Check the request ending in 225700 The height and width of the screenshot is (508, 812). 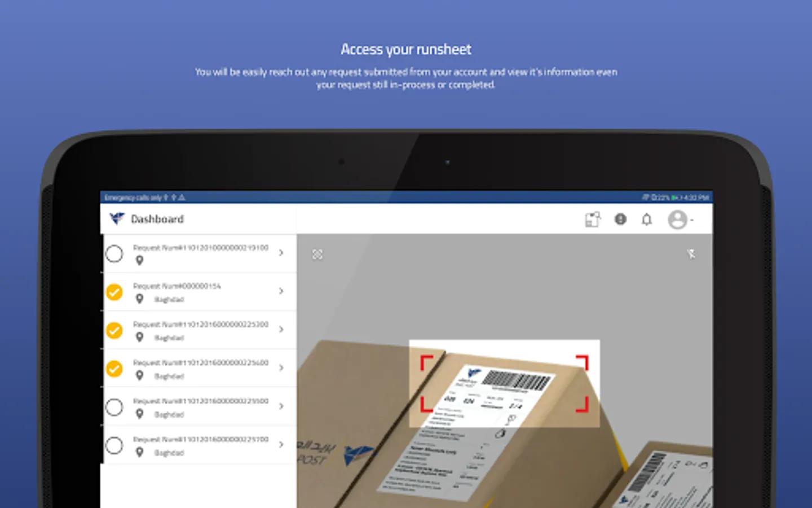tap(114, 445)
